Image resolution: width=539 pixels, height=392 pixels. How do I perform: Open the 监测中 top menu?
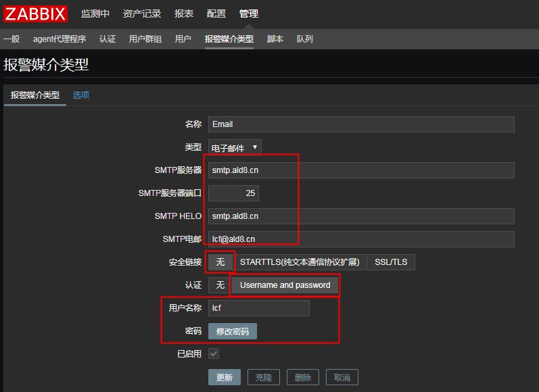coord(95,14)
